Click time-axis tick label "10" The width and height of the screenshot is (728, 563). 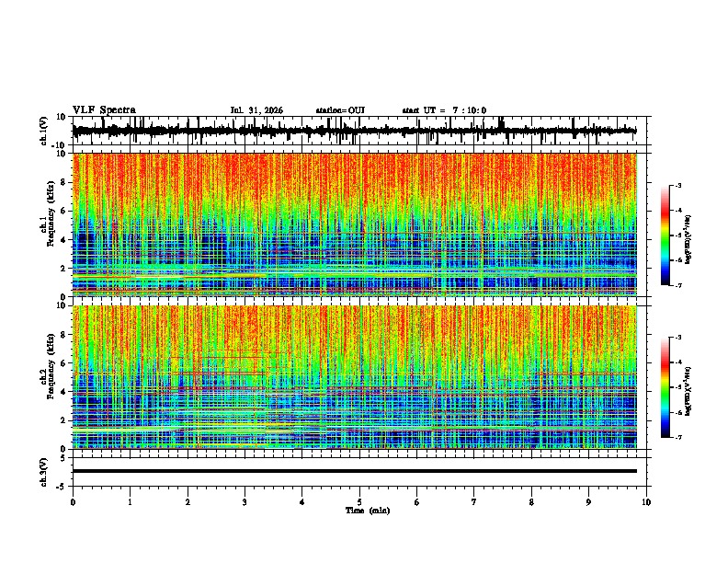tap(646, 502)
